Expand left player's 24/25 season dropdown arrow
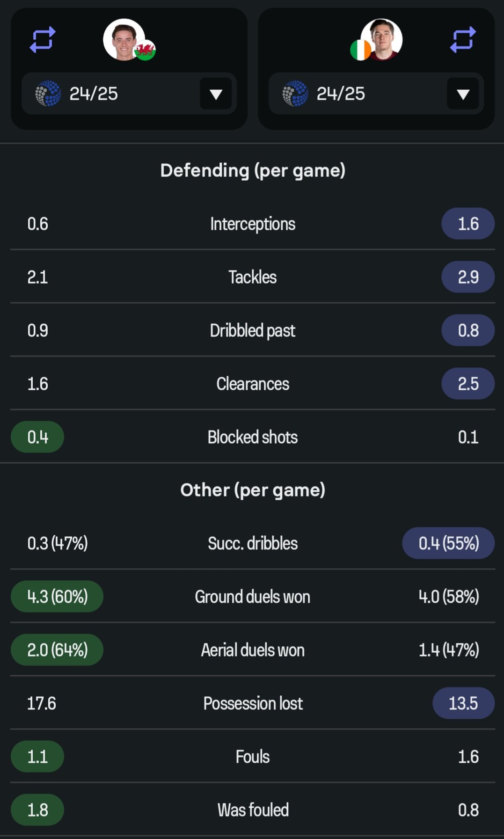 [x=216, y=94]
